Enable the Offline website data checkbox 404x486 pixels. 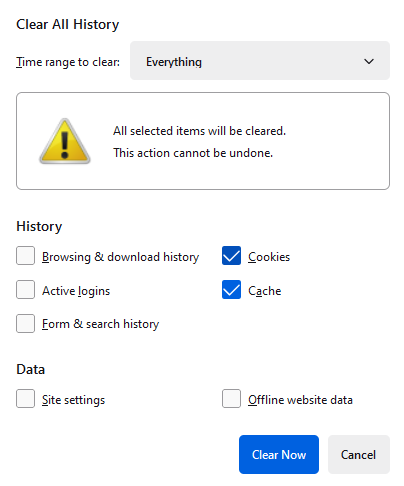[231, 398]
